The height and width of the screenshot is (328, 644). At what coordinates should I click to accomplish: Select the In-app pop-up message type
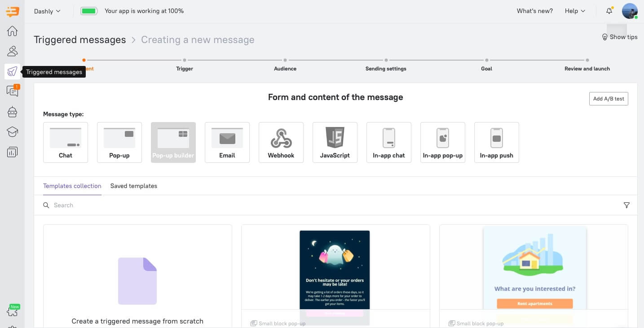pos(443,142)
